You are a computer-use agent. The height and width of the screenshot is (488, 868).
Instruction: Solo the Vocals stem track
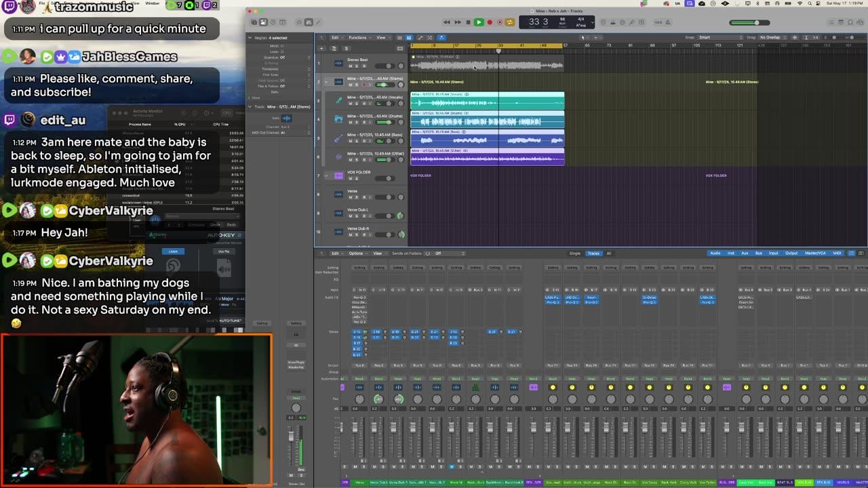(x=356, y=104)
